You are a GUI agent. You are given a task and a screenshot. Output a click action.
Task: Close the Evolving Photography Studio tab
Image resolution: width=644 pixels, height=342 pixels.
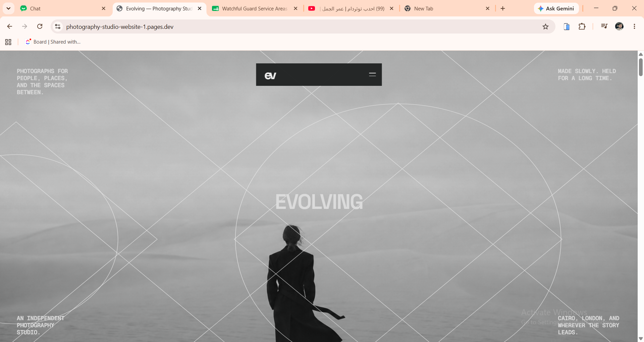coord(200,8)
